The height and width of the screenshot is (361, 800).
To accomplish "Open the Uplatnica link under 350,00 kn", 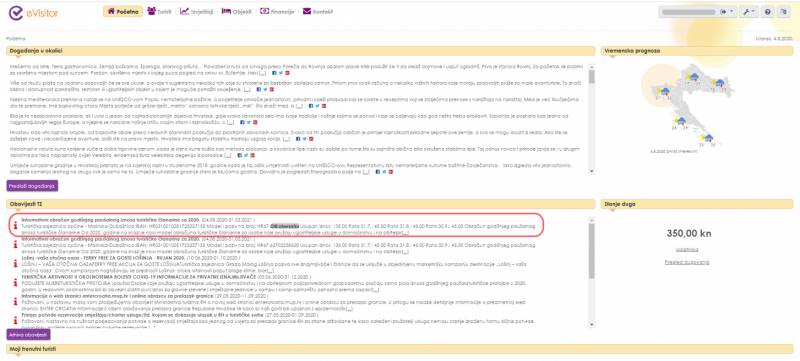I will tap(687, 250).
